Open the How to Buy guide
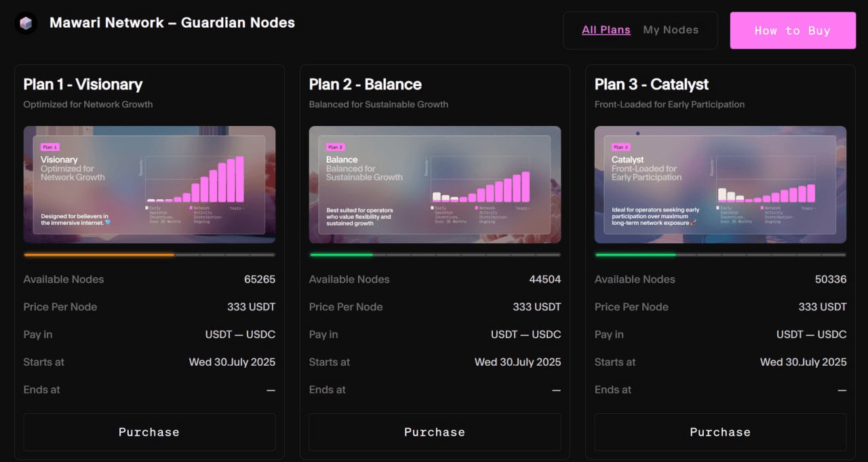The image size is (868, 462). (793, 30)
